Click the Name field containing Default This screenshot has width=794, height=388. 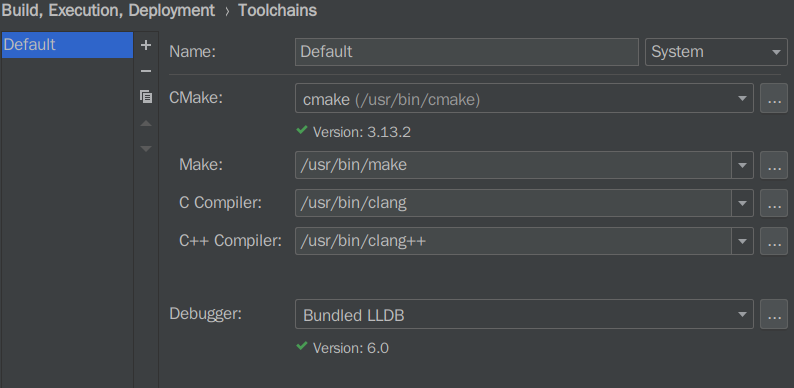467,52
